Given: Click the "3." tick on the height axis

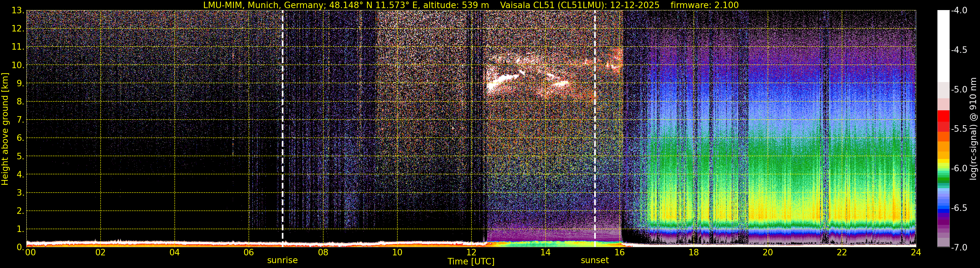Looking at the screenshot, I should coord(20,193).
